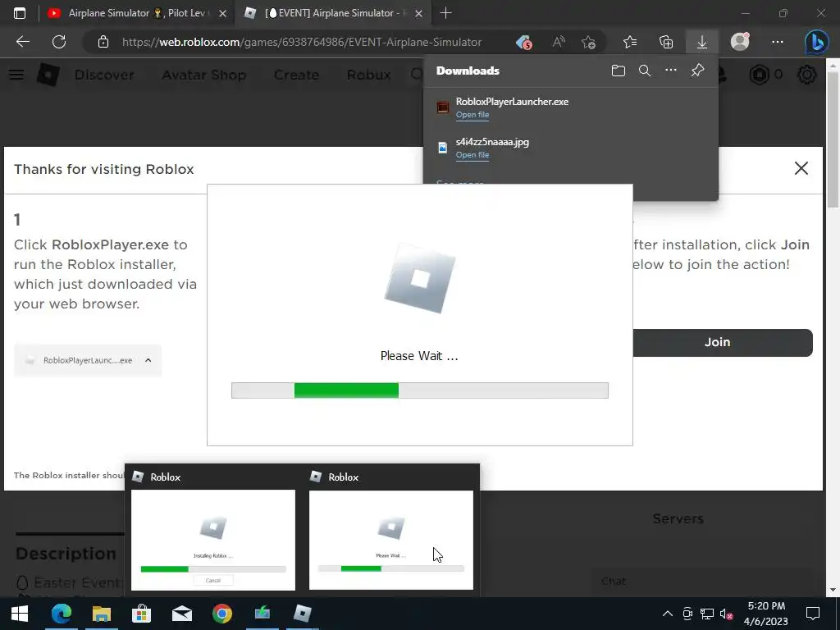This screenshot has width=840, height=630.
Task: Open the Windows Start menu
Action: [20, 614]
